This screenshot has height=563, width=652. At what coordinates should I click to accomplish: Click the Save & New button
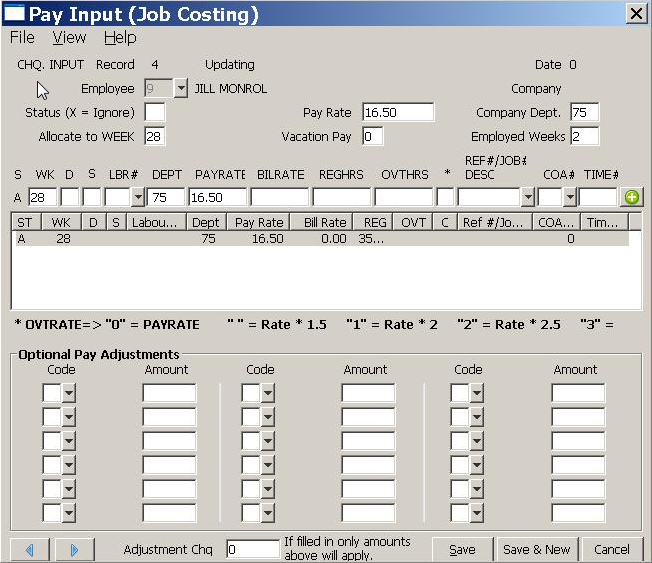pyautogui.click(x=536, y=549)
